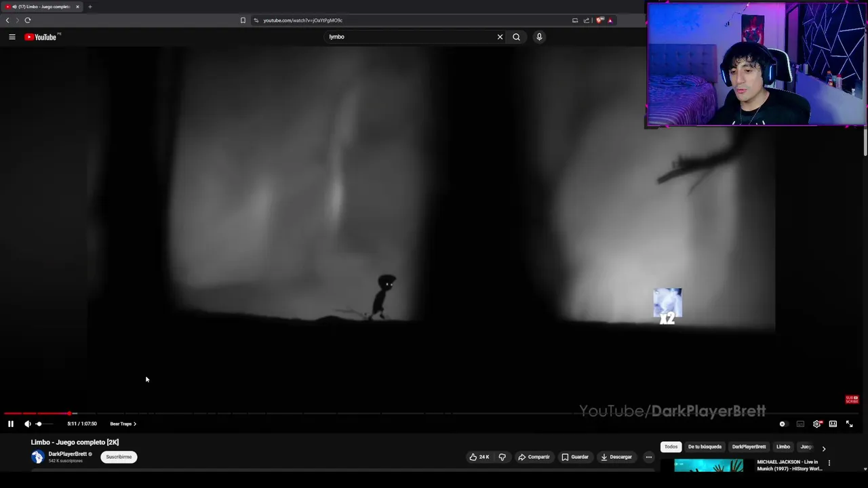Start voice search with the microphone icon
Image resolution: width=868 pixels, height=488 pixels.
[x=539, y=37]
